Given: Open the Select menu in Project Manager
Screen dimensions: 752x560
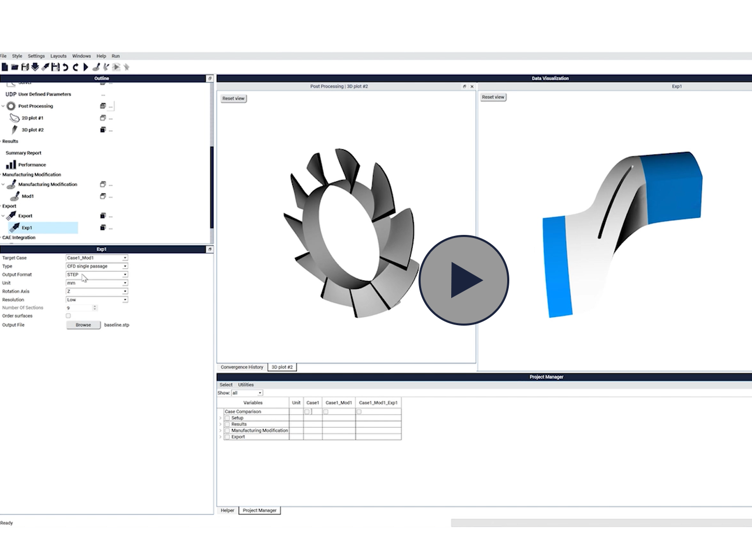Looking at the screenshot, I should coord(226,385).
